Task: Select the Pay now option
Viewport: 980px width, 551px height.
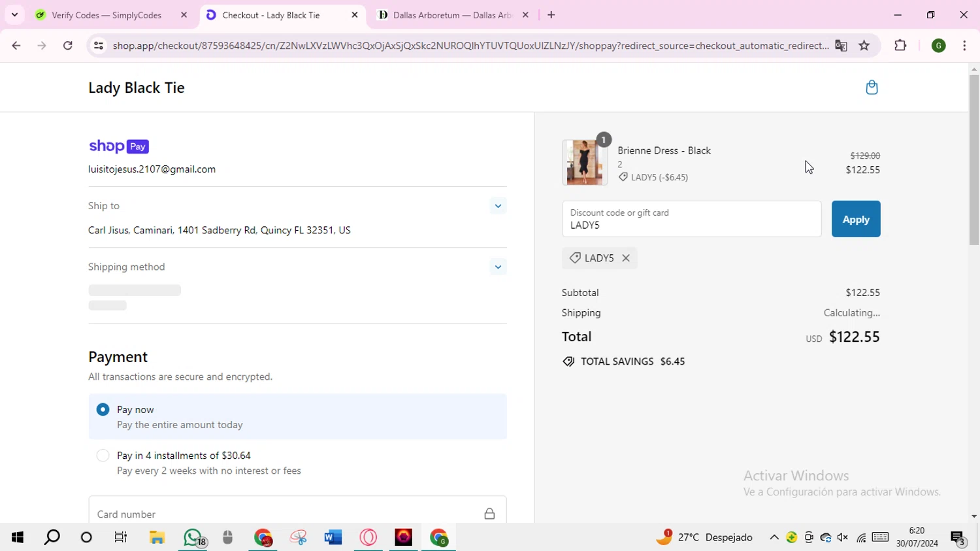Action: (x=103, y=410)
